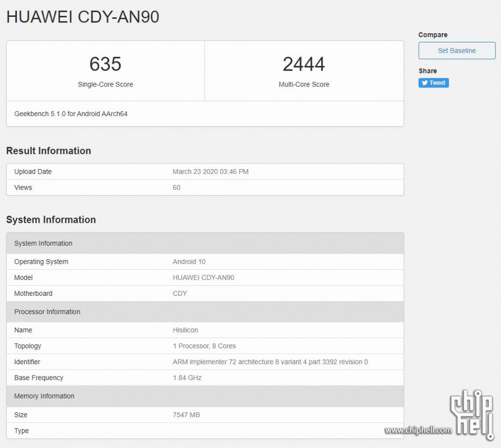Select the single-core score 635
Screen dimensions: 501x448
tap(105, 64)
